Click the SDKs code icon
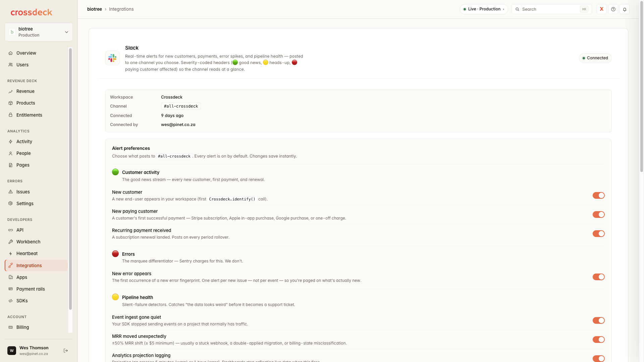 11,301
